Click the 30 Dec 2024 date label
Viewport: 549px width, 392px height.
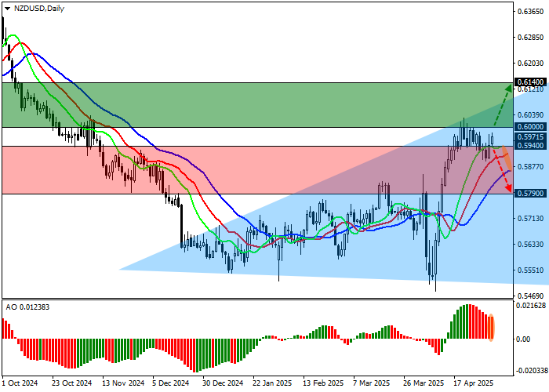[x=223, y=383]
